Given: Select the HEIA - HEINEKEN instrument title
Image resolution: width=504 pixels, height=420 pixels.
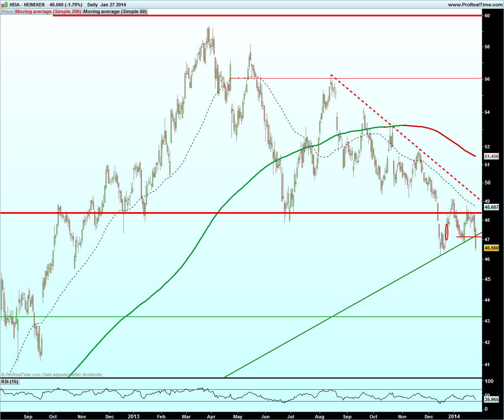Looking at the screenshot, I should tap(27, 5).
